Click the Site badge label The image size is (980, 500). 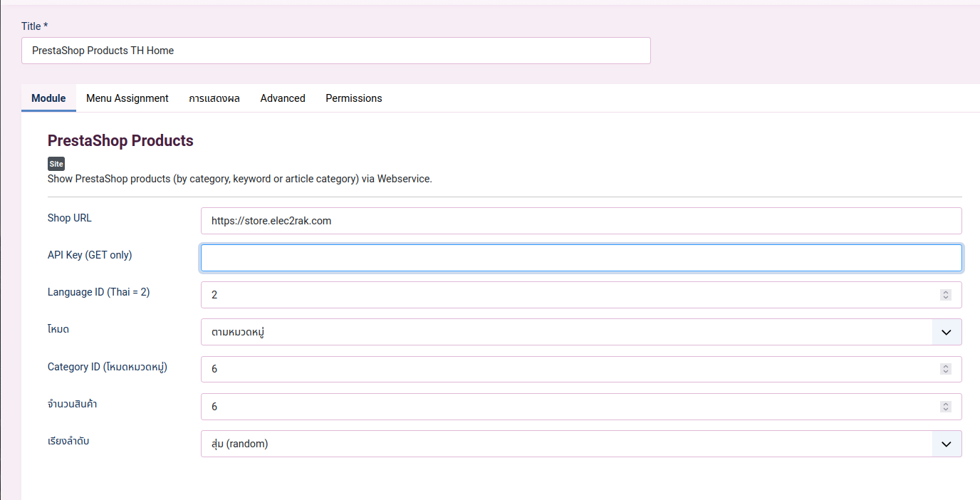[56, 164]
